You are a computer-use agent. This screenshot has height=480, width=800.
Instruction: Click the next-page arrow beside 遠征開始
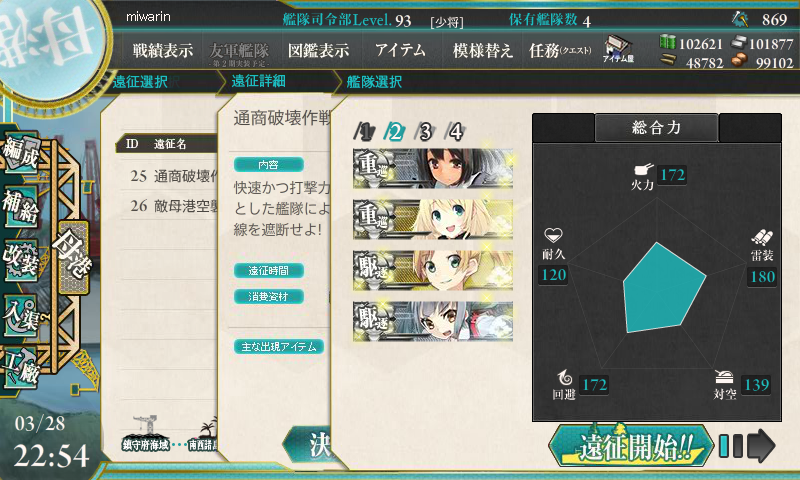[761, 445]
